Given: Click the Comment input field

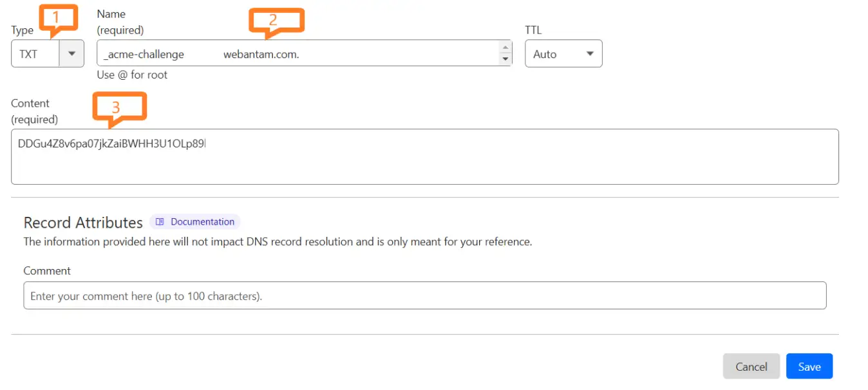Looking at the screenshot, I should tap(425, 295).
